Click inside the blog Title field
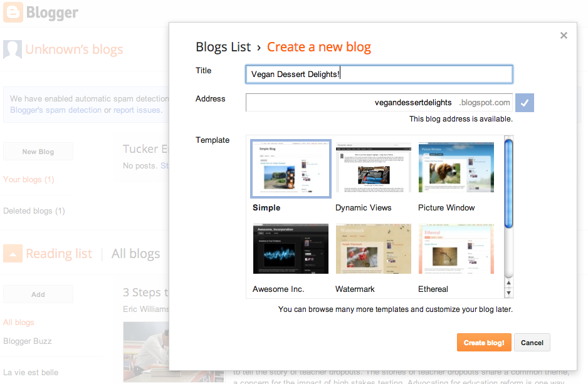The image size is (588, 384). 379,74
